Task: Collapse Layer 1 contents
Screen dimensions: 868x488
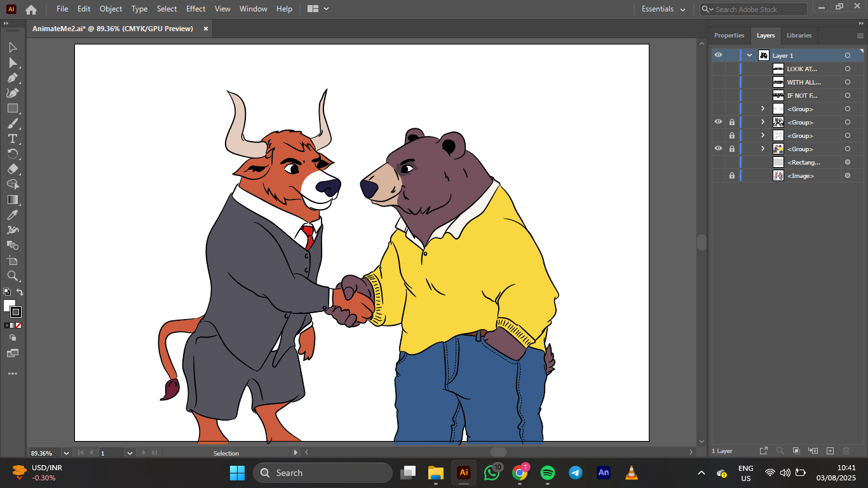Action: click(749, 55)
